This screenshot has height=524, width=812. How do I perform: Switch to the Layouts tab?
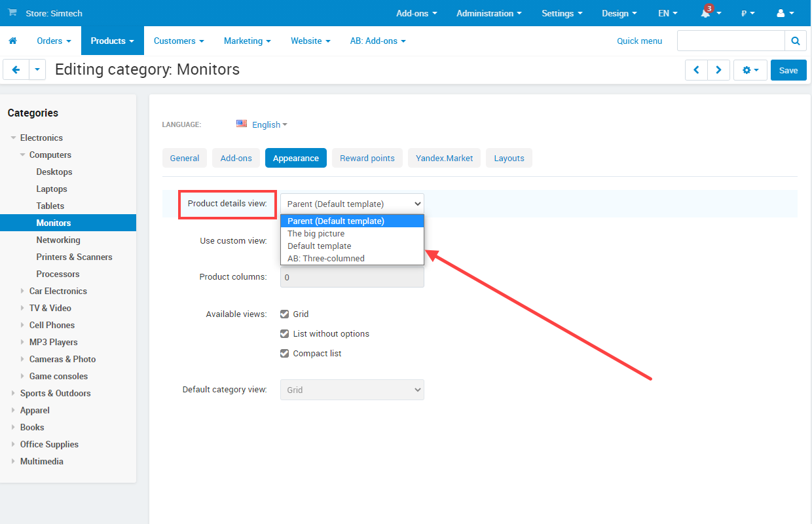[509, 158]
